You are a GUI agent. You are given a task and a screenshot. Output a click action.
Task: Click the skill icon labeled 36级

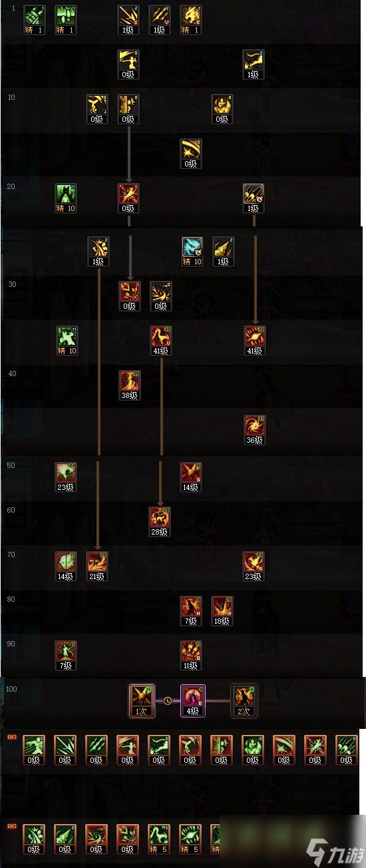tap(254, 429)
